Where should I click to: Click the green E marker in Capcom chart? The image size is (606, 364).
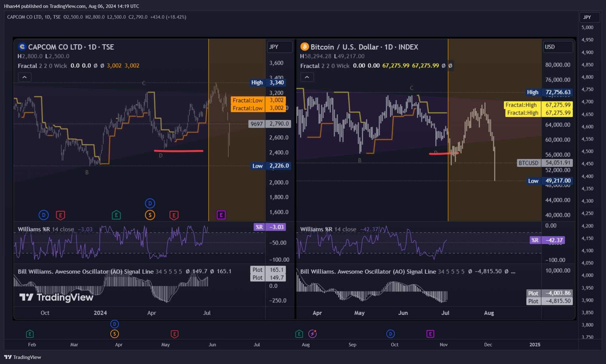click(x=116, y=215)
